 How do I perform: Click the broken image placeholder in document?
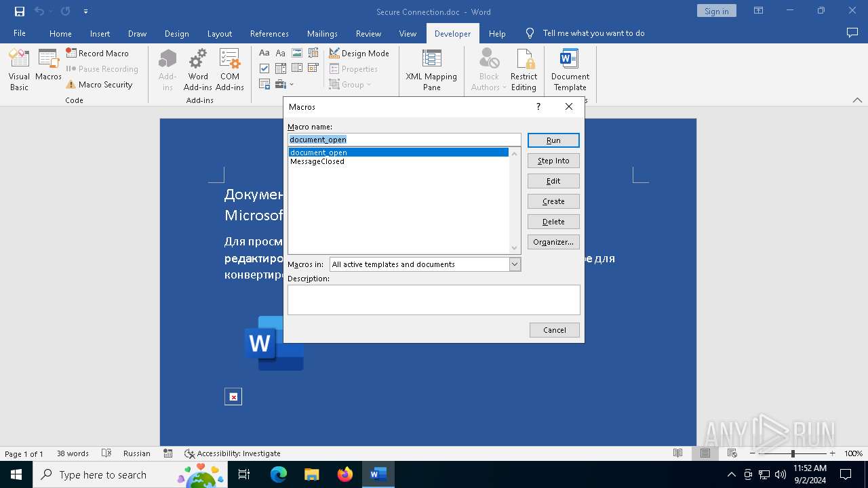click(x=233, y=396)
